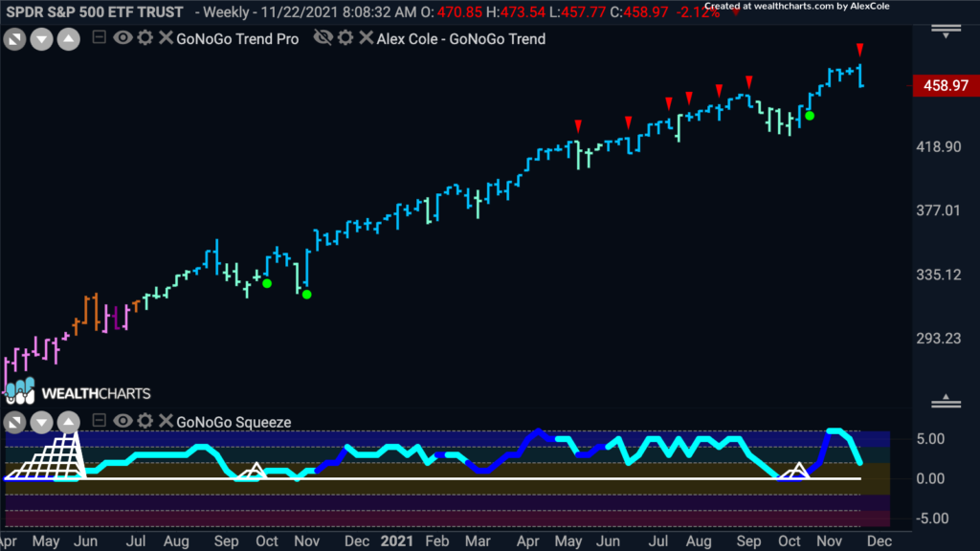The height and width of the screenshot is (551, 980).
Task: Maximize the price pane with the diagonal arrow icon
Action: tap(14, 39)
